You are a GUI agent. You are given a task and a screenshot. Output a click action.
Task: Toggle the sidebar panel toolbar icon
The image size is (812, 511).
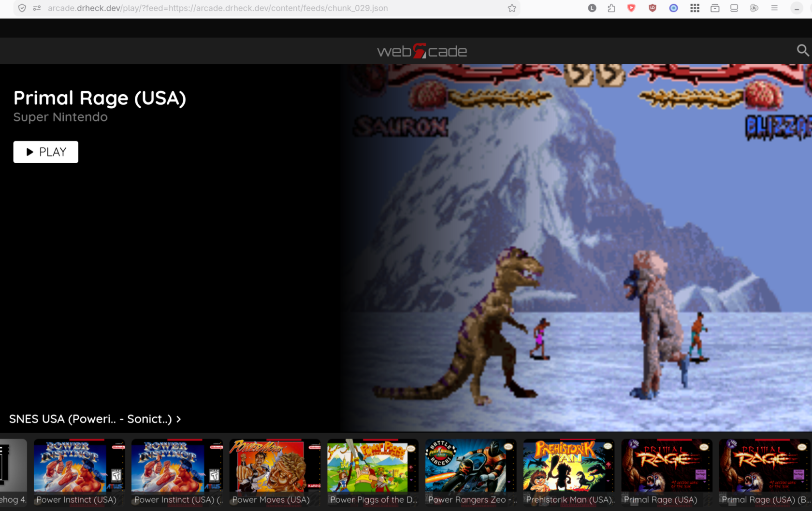(x=734, y=8)
